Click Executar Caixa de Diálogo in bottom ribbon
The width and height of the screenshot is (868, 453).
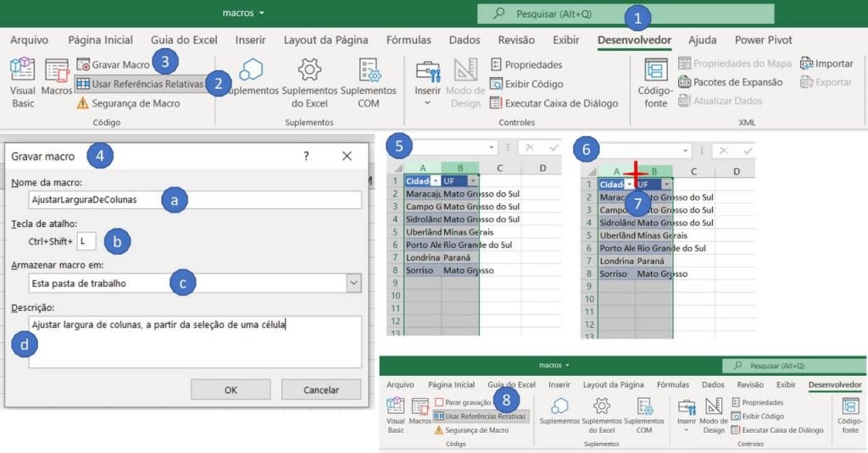[777, 430]
